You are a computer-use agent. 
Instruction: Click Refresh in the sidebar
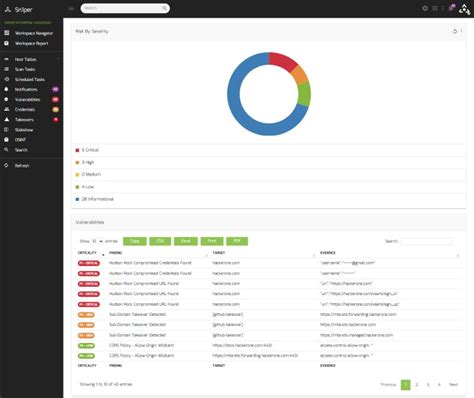(22, 166)
